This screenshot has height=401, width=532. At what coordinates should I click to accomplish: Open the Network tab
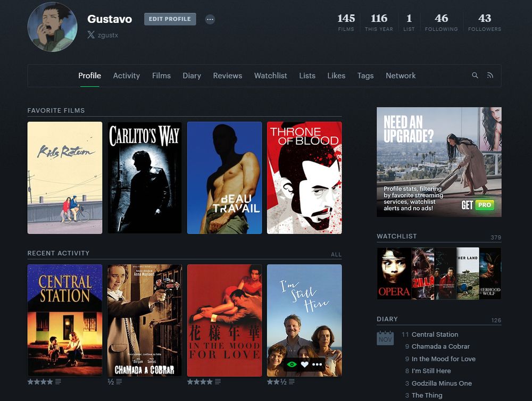click(x=401, y=76)
